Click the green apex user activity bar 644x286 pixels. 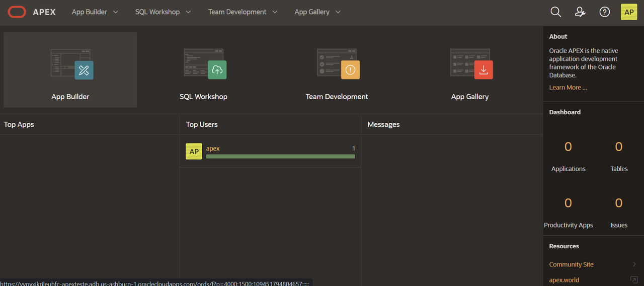click(x=280, y=157)
